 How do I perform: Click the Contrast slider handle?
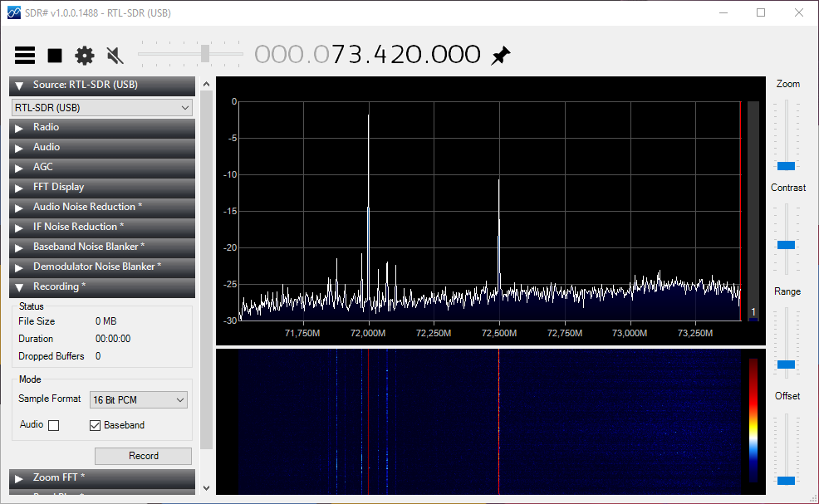tap(786, 245)
